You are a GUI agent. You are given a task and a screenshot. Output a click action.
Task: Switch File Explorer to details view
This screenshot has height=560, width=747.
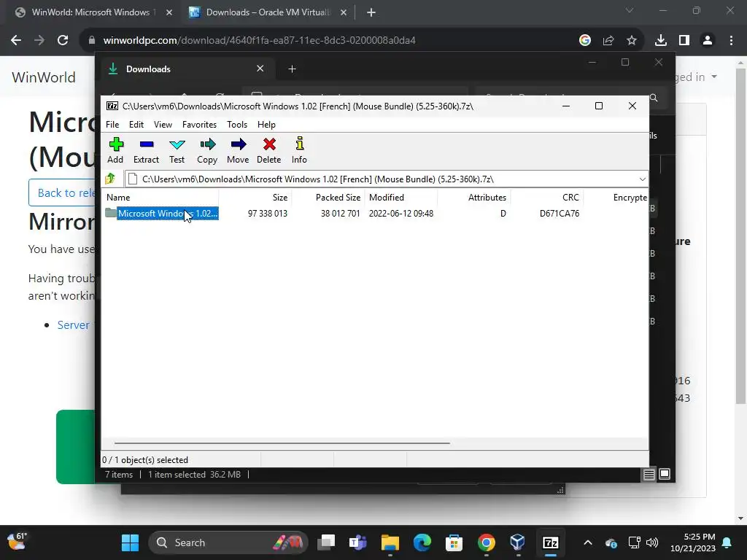649,474
